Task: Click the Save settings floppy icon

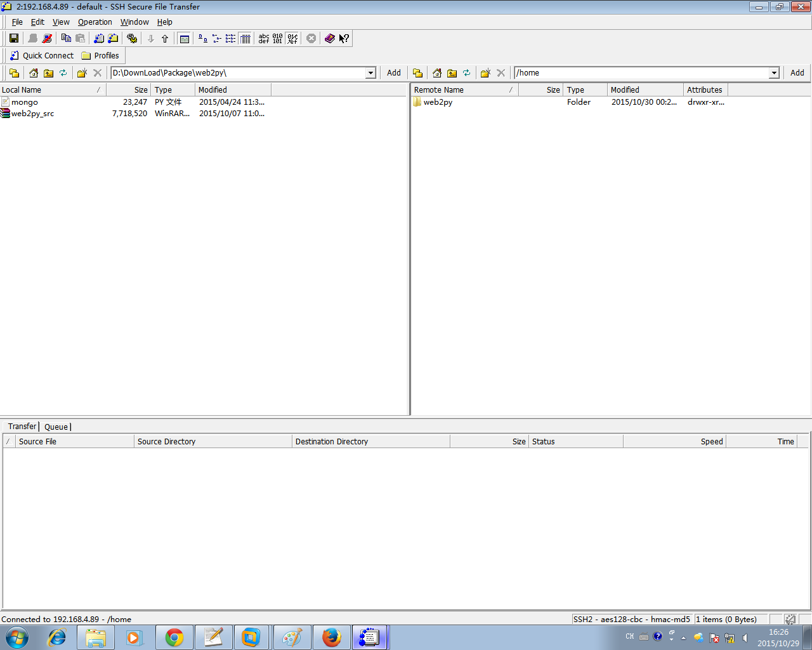Action: pyautogui.click(x=14, y=39)
